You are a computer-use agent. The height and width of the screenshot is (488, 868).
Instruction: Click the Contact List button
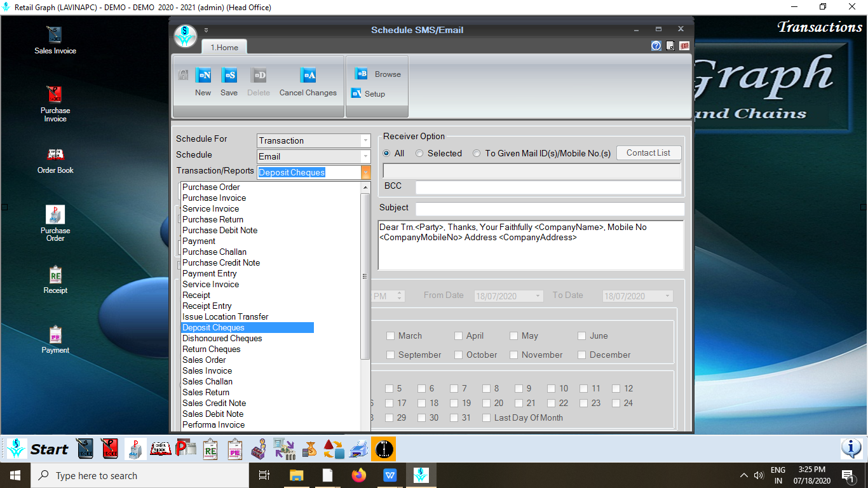(648, 153)
